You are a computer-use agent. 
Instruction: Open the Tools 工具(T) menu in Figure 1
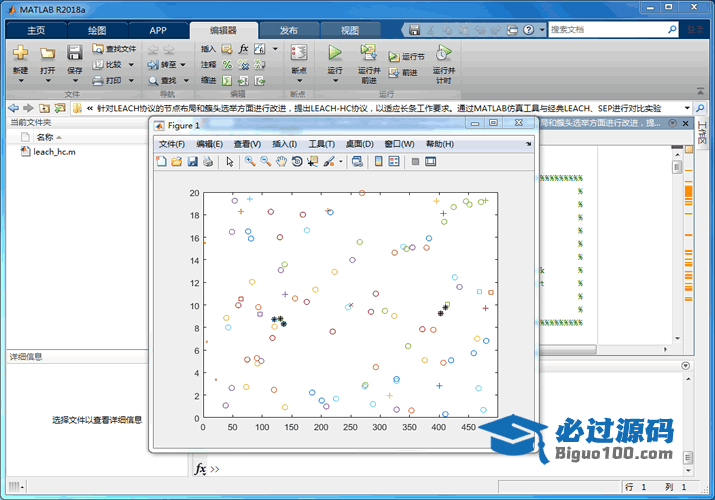[321, 144]
